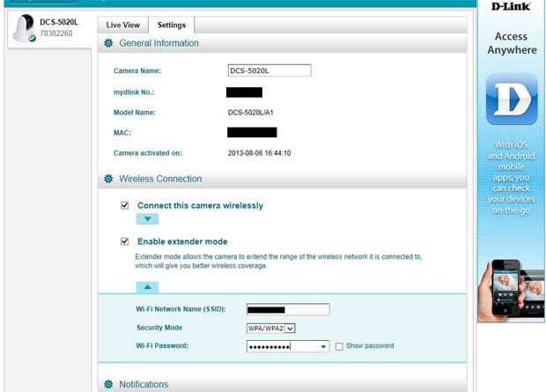Click the Notifications gear icon

click(x=108, y=384)
